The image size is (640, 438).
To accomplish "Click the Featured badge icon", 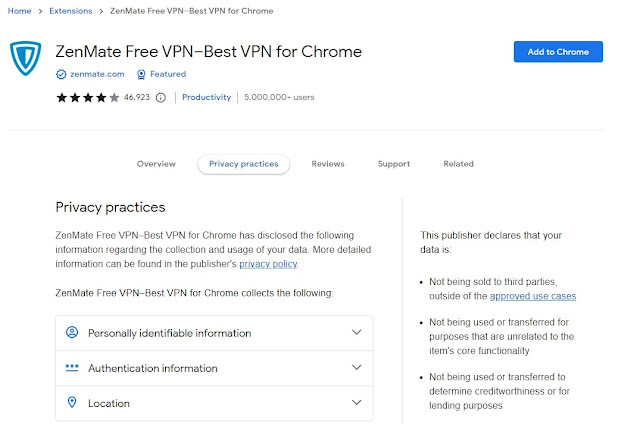I will (142, 75).
